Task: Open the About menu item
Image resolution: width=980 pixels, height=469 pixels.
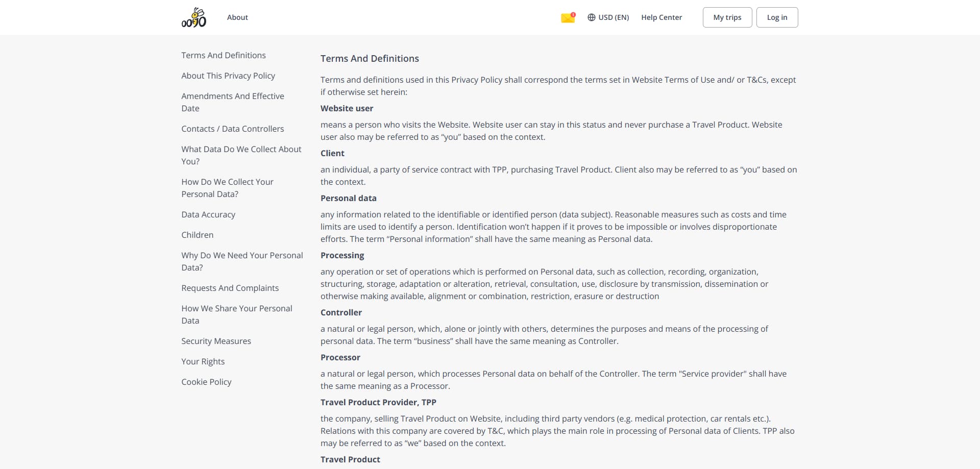Action: tap(237, 17)
